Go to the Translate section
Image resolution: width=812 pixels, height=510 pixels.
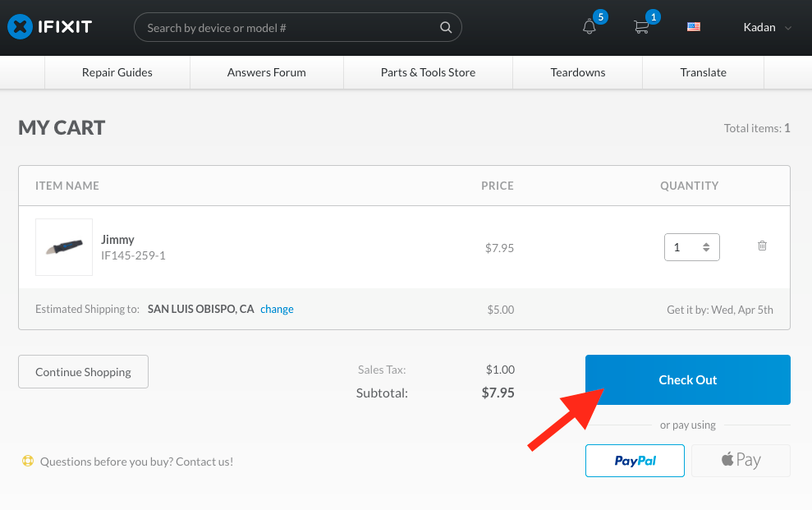tap(703, 72)
